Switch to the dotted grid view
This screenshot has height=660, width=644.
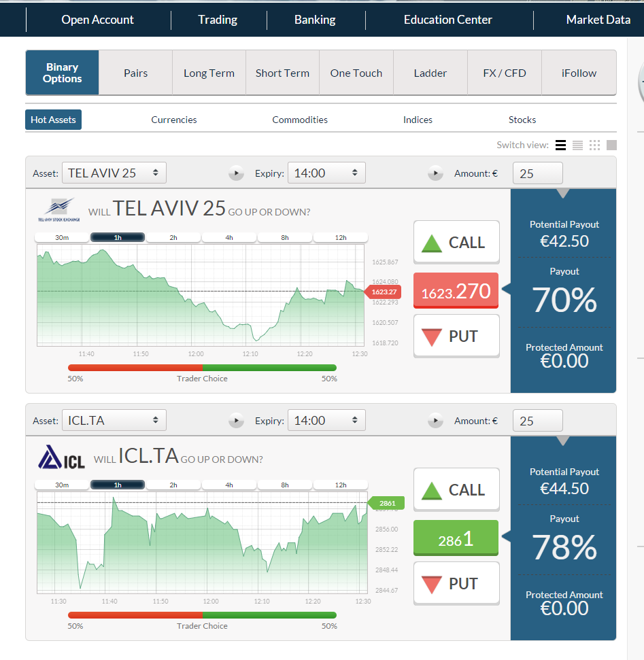pos(595,145)
